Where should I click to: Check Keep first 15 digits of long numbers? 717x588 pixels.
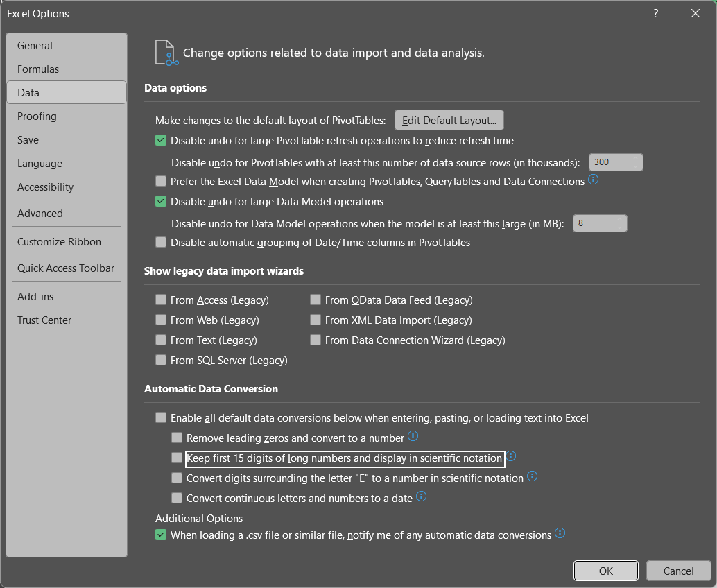pos(177,458)
